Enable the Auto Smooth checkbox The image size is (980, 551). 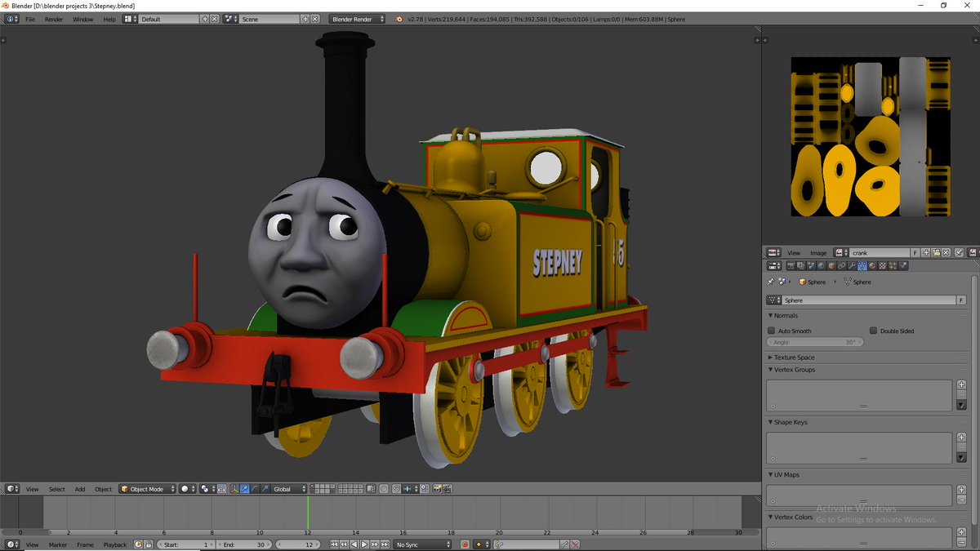click(x=771, y=331)
